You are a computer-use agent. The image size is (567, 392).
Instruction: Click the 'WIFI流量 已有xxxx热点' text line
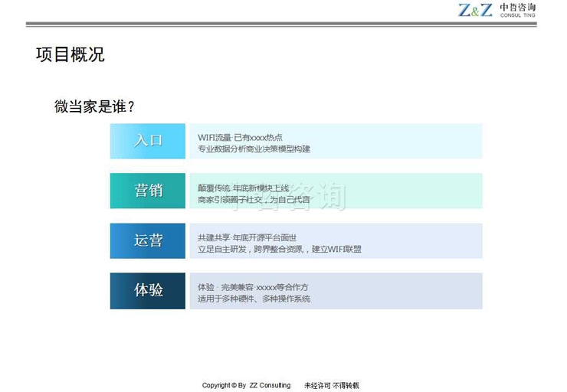[x=240, y=137]
